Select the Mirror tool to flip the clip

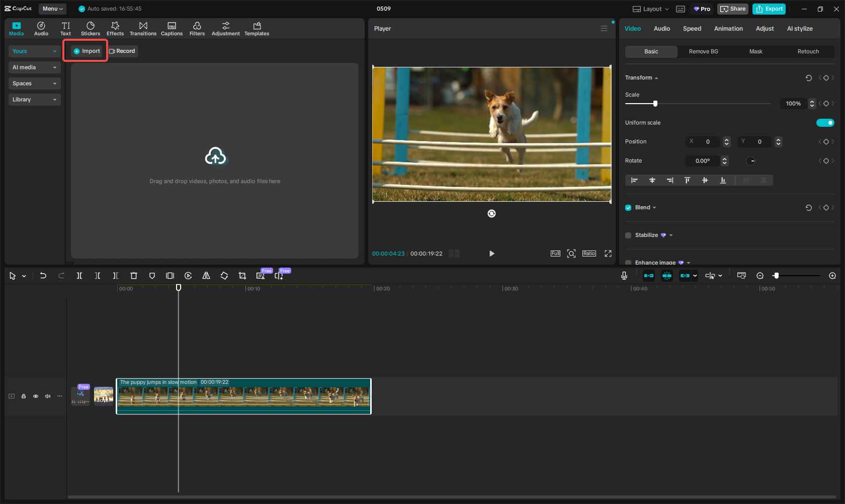(x=206, y=276)
